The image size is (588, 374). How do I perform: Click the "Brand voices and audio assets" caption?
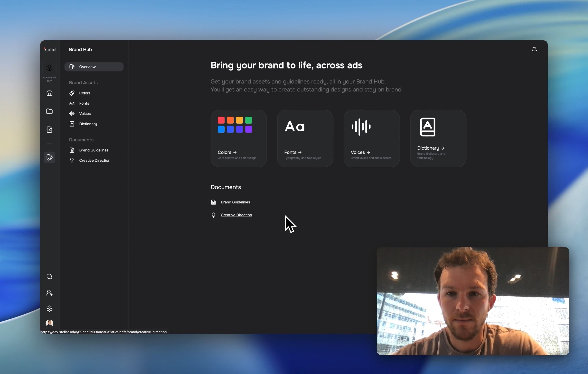[371, 158]
